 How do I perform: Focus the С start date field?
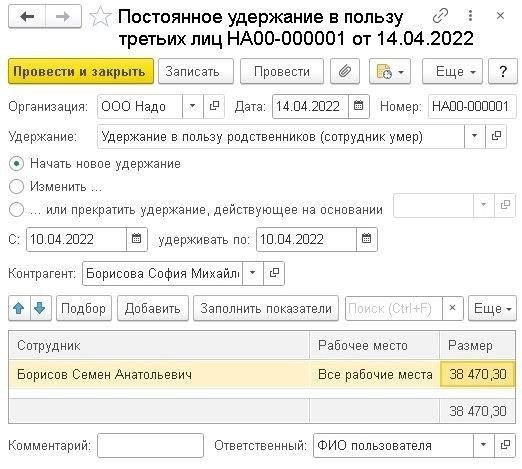pyautogui.click(x=76, y=239)
